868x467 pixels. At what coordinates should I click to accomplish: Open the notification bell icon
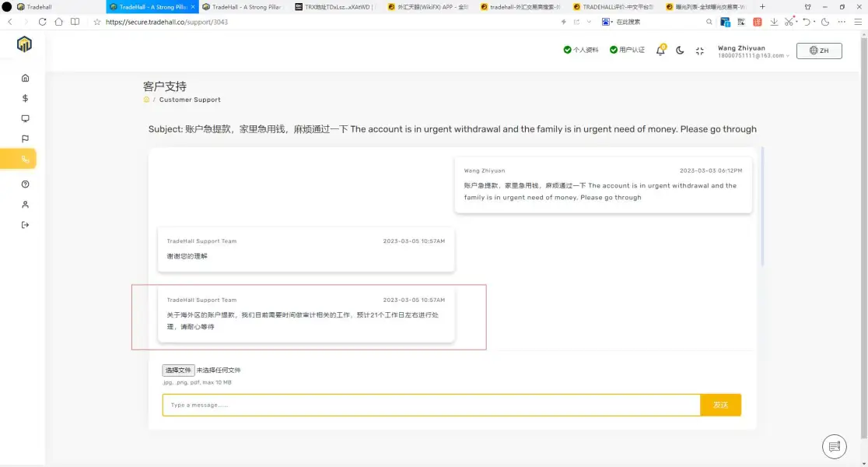click(660, 51)
